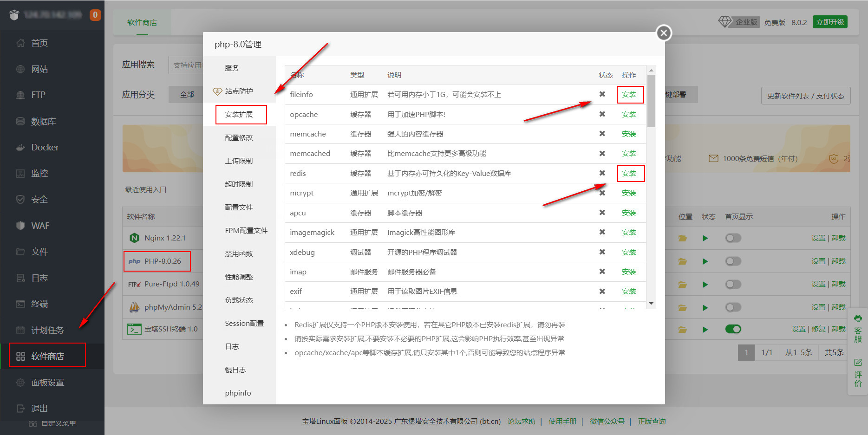Toggle homepage display for Nginx row
This screenshot has width=868, height=435.
(733, 238)
